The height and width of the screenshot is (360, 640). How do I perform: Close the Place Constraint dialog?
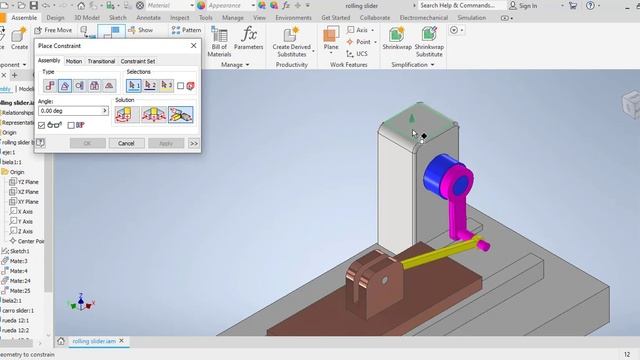coord(193,46)
